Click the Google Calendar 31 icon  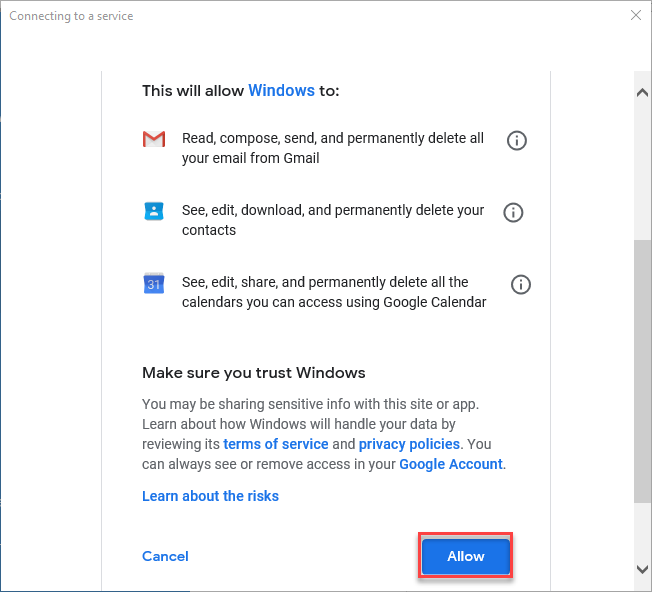[x=154, y=284]
